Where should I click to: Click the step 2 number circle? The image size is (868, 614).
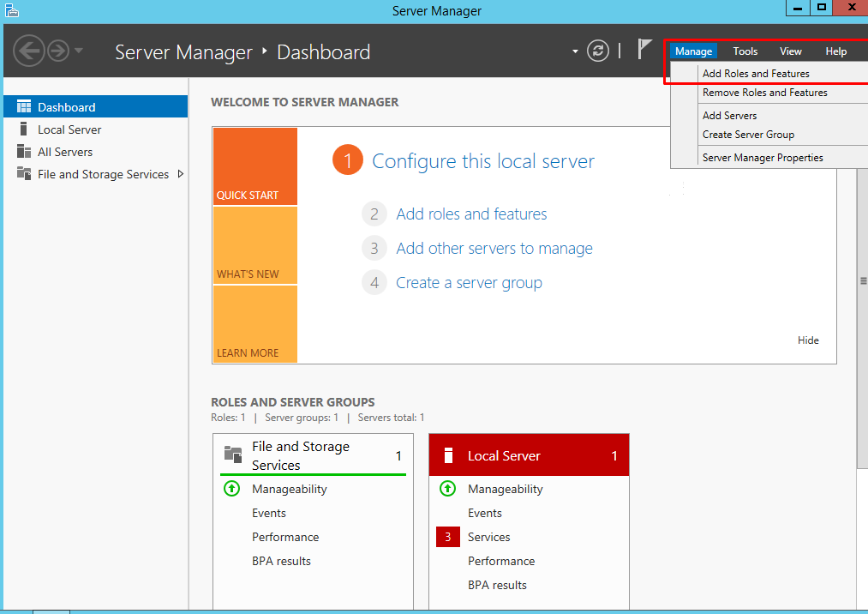tap(374, 214)
